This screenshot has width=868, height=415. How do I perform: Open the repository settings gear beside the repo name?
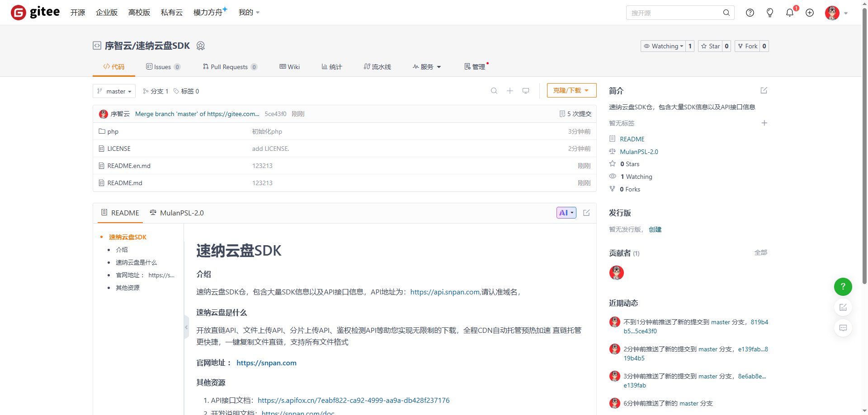coord(201,46)
